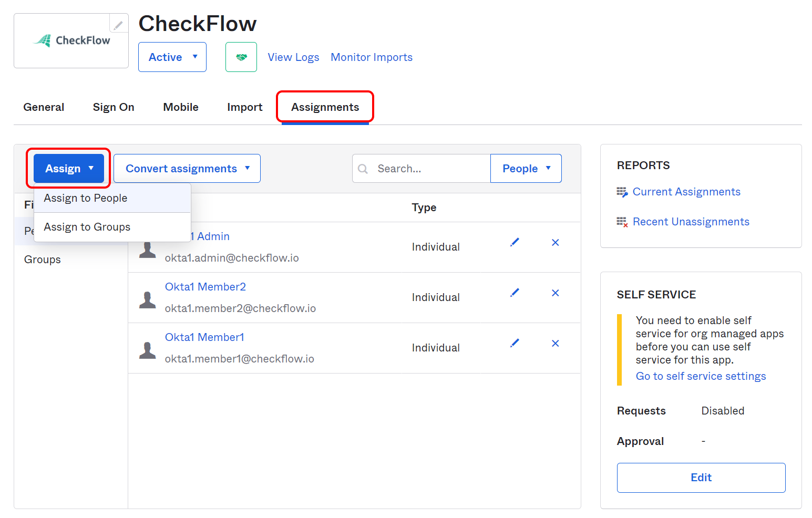This screenshot has width=812, height=518.
Task: Click email okta1.member2@checkflow.io
Action: pos(240,308)
